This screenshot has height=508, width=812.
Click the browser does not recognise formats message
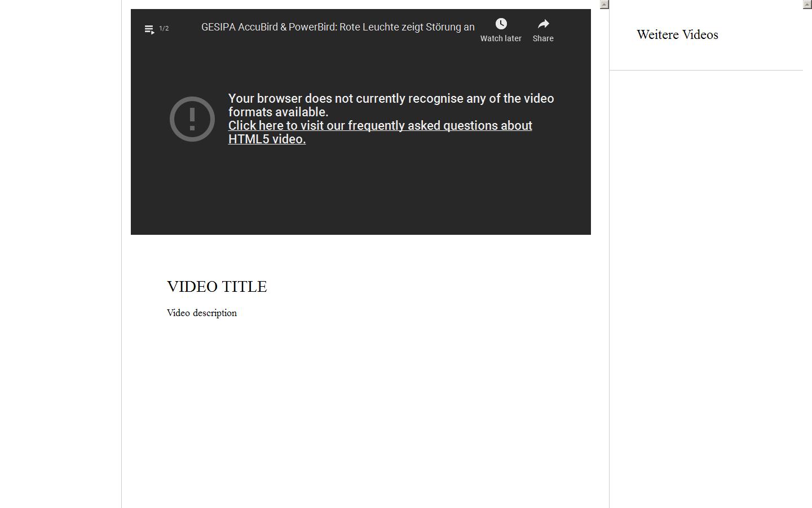click(x=391, y=105)
